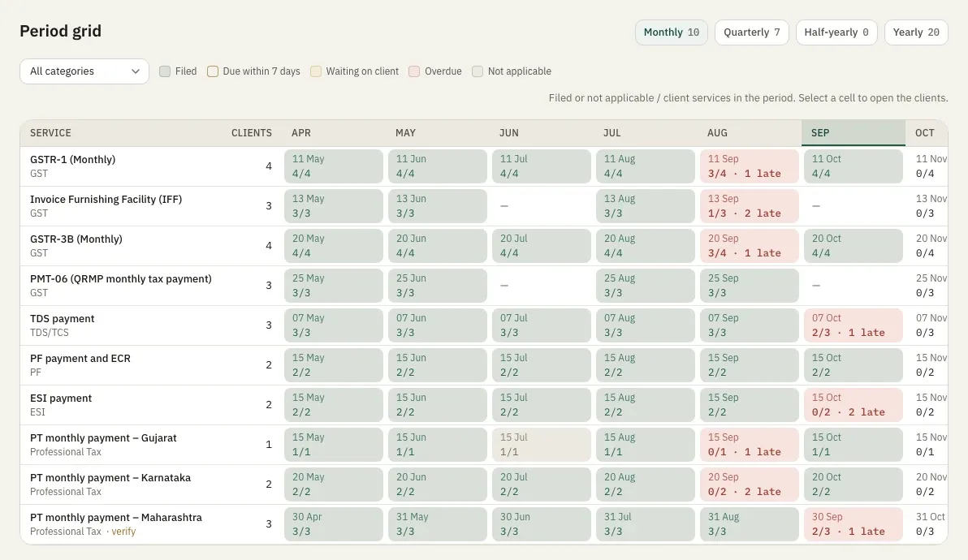The height and width of the screenshot is (560, 968).
Task: Open ESI payment AUG cell due 15 Sep
Action: point(750,405)
